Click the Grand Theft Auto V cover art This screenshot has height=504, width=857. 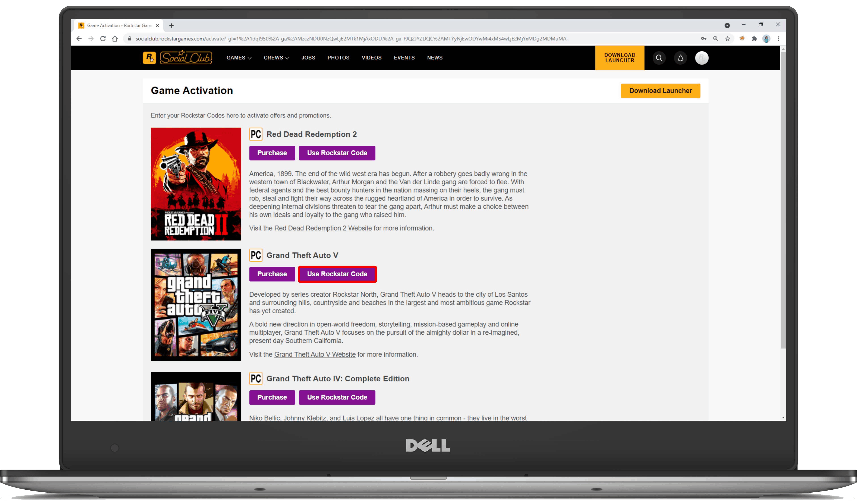point(196,305)
